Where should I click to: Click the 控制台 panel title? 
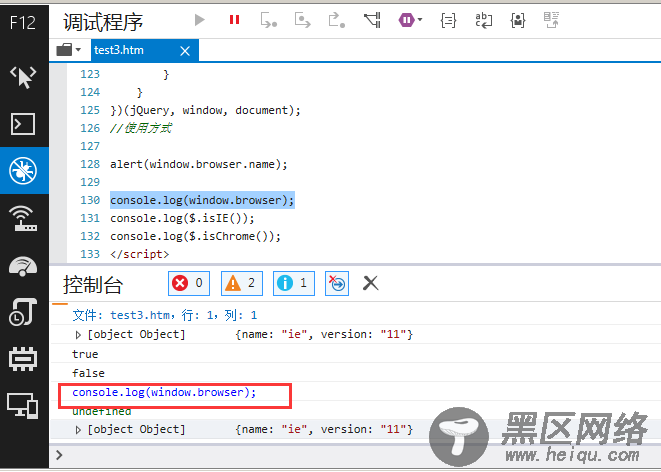93,284
